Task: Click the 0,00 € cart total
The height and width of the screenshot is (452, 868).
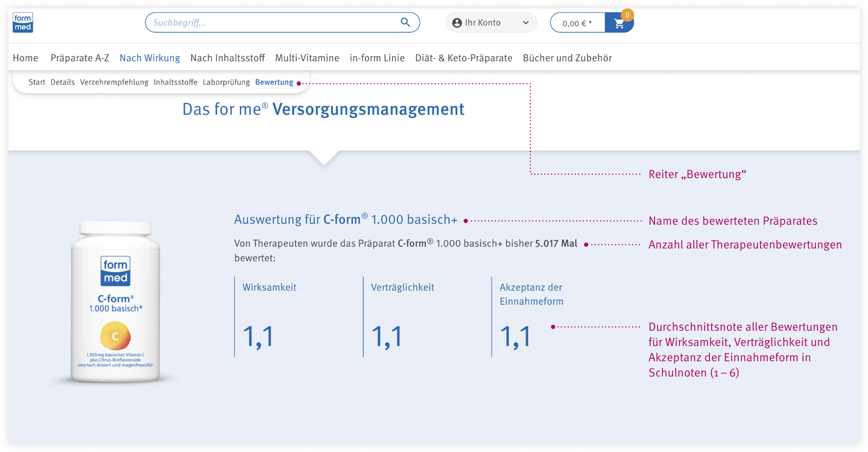Action: (577, 23)
